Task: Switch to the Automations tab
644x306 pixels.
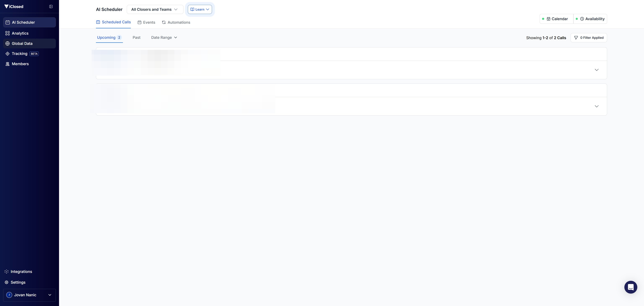Action: coord(176,23)
